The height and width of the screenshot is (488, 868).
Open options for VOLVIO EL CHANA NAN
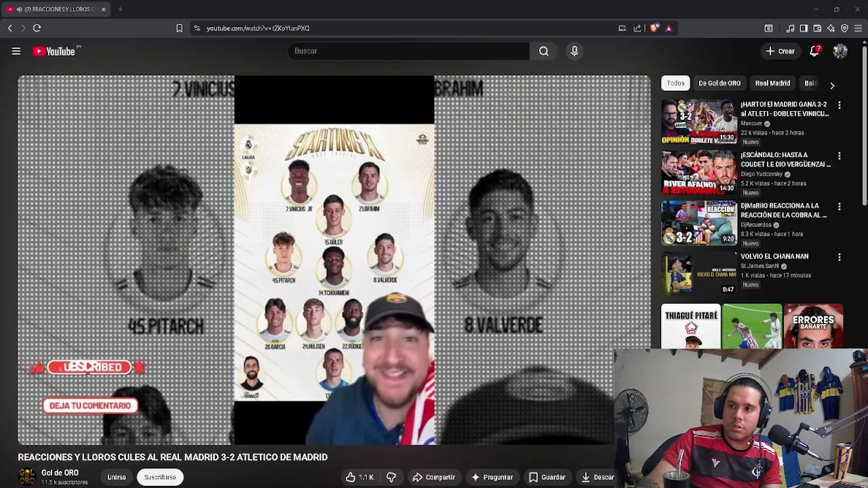(x=840, y=258)
